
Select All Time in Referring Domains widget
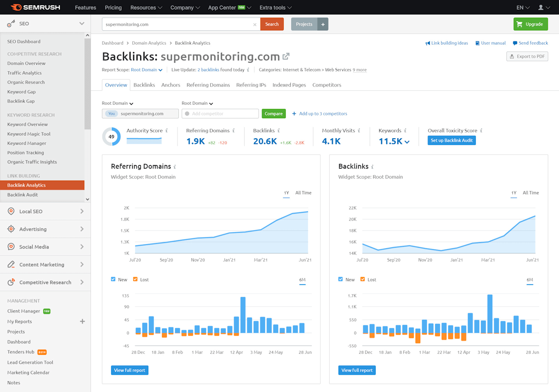[x=303, y=193]
